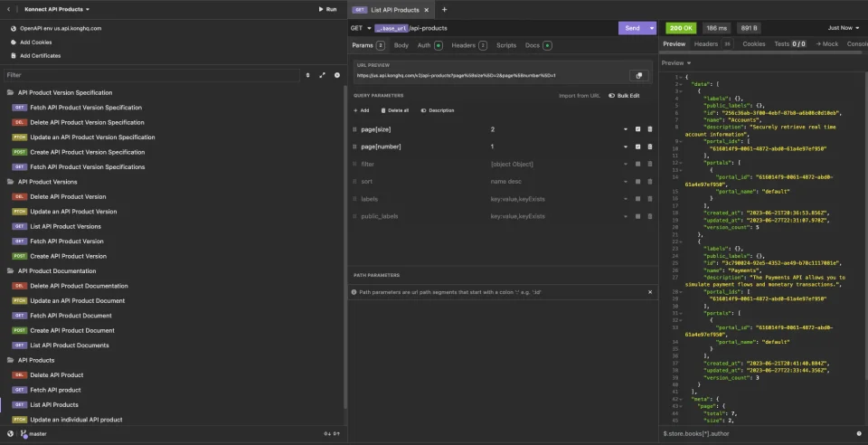The image size is (868, 445).
Task: Click the drag handle of the page[size] row
Action: coord(354,129)
